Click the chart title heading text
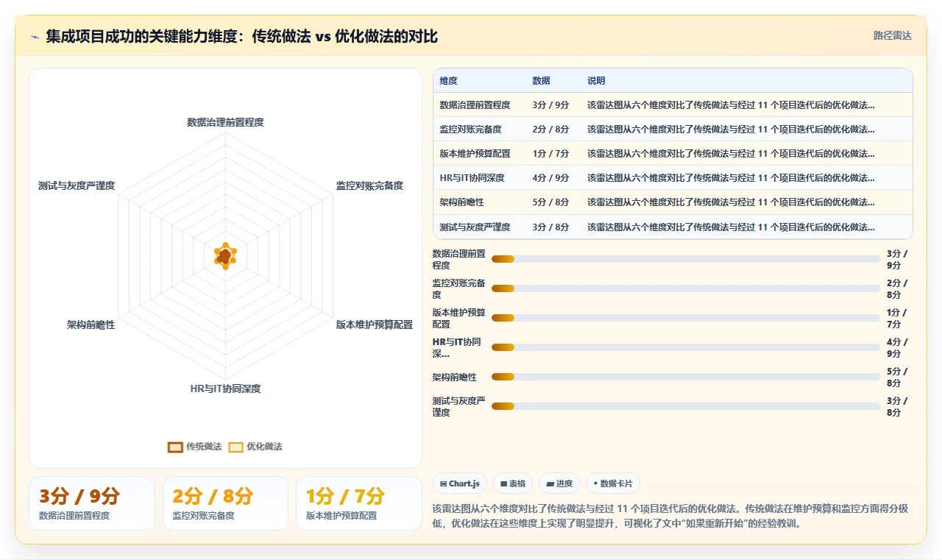 coord(241,37)
